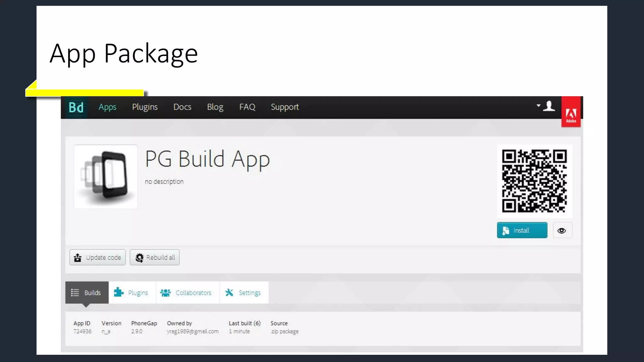Open the Docs navigation link

(x=182, y=107)
